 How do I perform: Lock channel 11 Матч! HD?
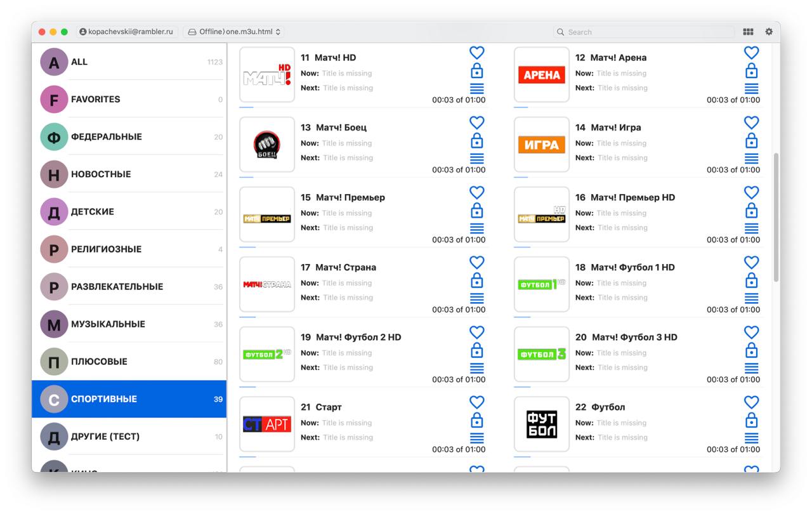pos(477,70)
